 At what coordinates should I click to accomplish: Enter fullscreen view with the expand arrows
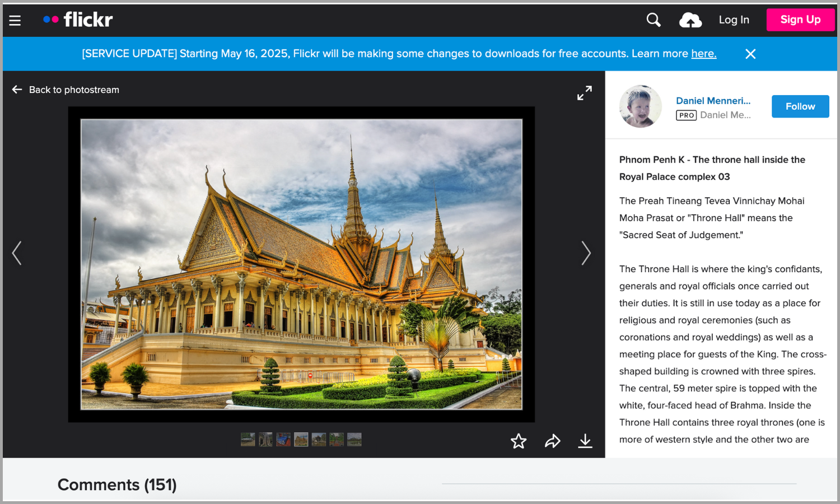click(x=584, y=93)
